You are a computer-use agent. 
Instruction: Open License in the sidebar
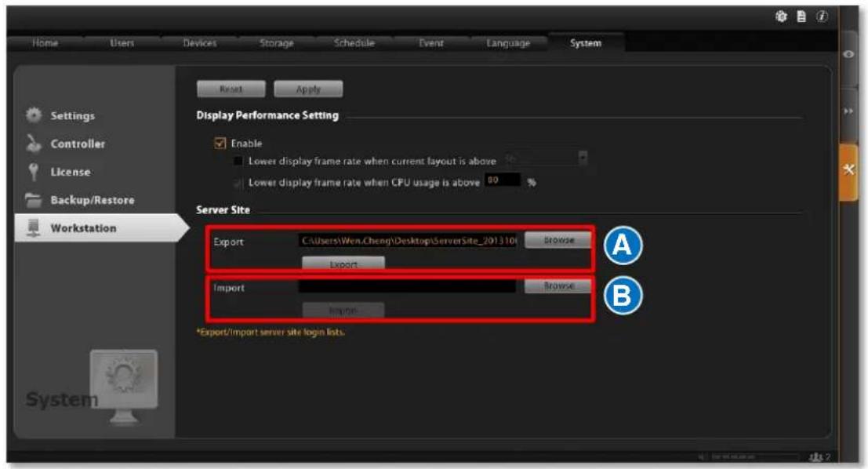[71, 173]
